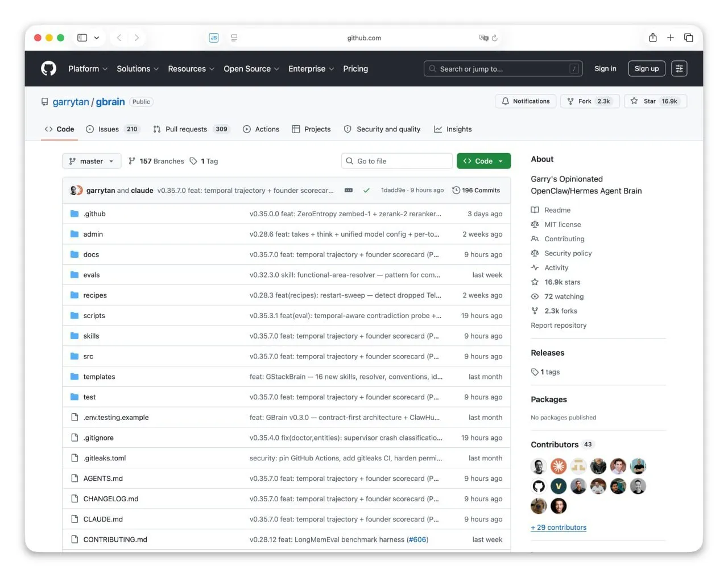Switch to the Projects tab
This screenshot has height=577, width=728.
311,129
